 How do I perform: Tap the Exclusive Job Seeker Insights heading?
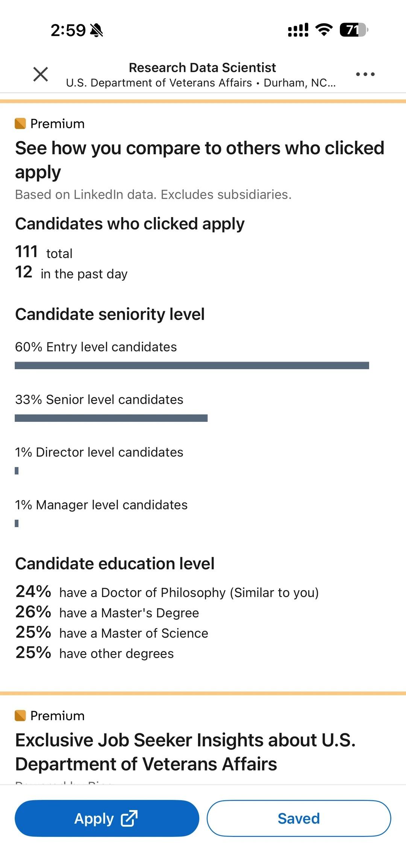click(x=185, y=752)
